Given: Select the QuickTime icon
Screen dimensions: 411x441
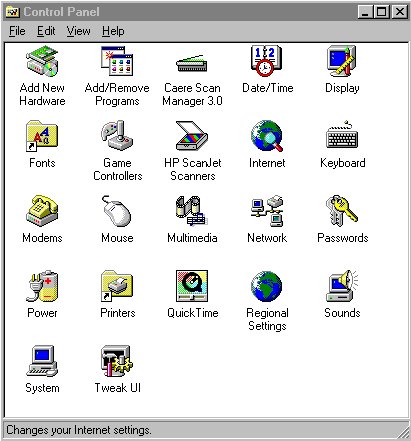Looking at the screenshot, I should [x=192, y=286].
